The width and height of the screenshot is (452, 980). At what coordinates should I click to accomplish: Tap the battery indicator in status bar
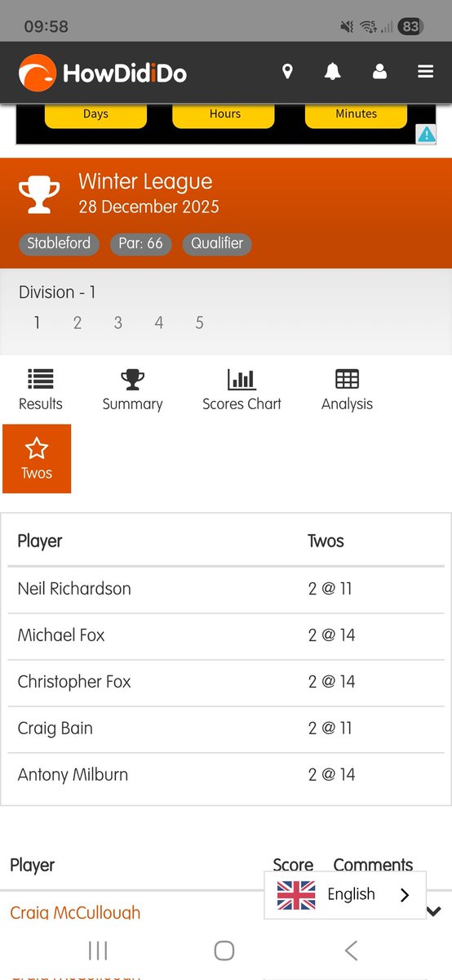410,27
